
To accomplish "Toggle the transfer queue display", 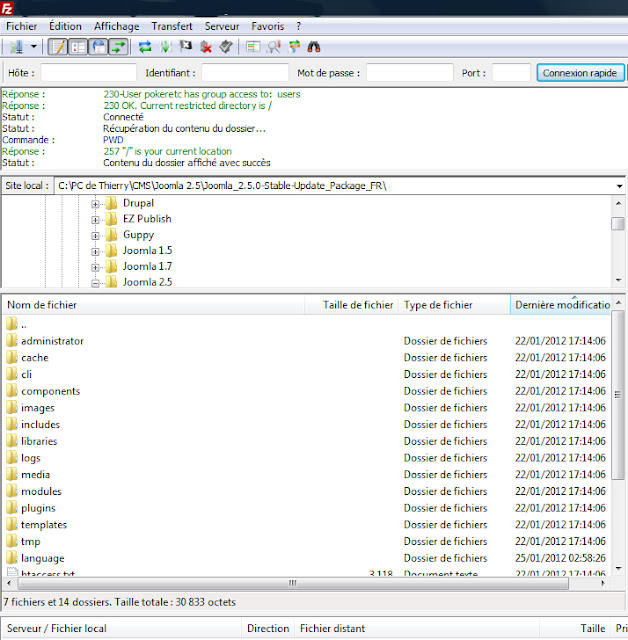I will (x=118, y=47).
